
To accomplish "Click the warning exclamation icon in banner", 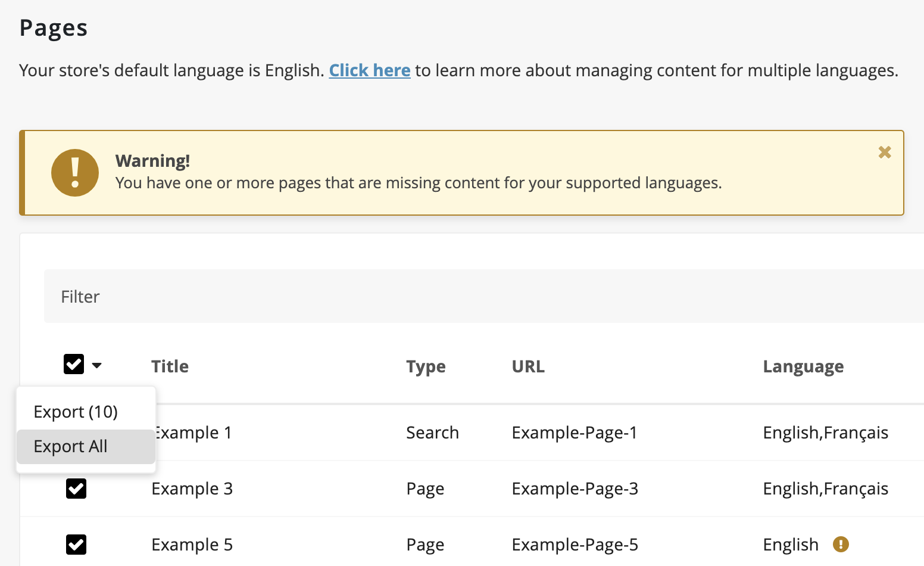I will pyautogui.click(x=75, y=173).
